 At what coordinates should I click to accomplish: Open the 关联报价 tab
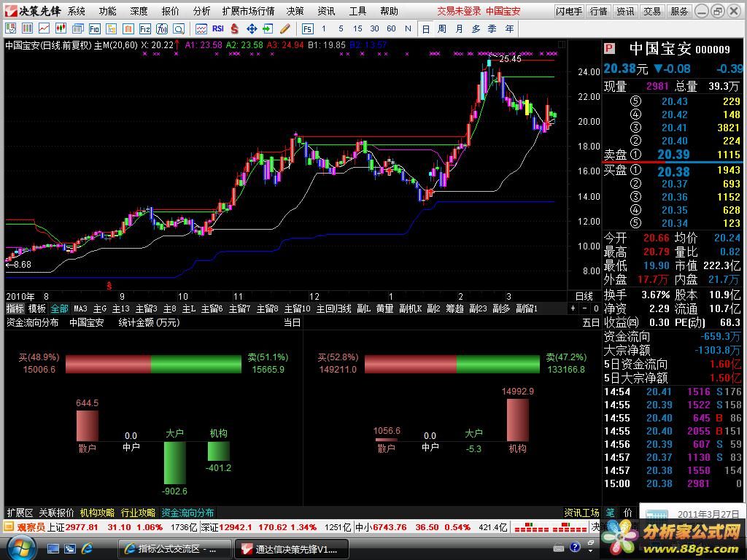(56, 513)
